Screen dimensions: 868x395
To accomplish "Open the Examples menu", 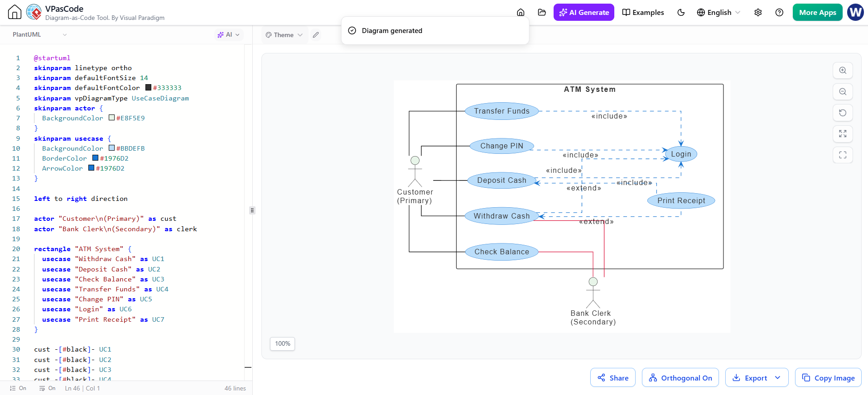I will (643, 12).
